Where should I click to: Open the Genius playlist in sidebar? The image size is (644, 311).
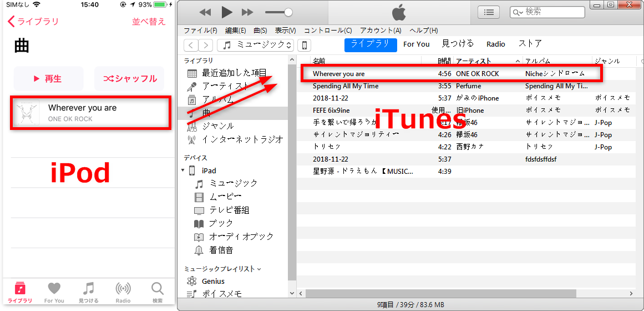[213, 282]
